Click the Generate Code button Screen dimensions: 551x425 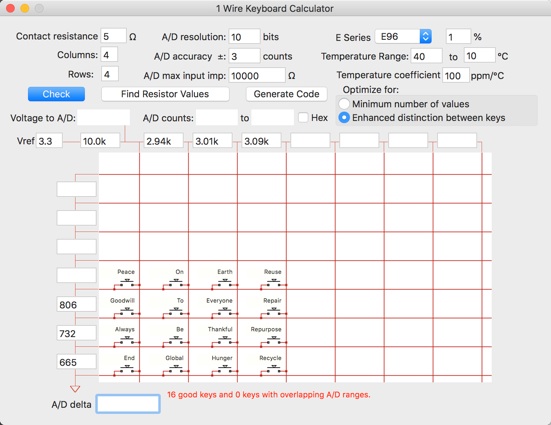click(x=286, y=94)
